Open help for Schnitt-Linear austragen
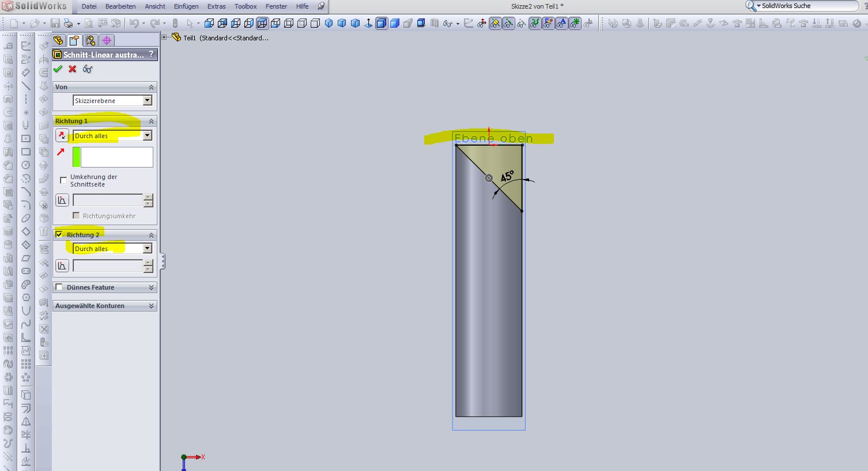 click(152, 54)
